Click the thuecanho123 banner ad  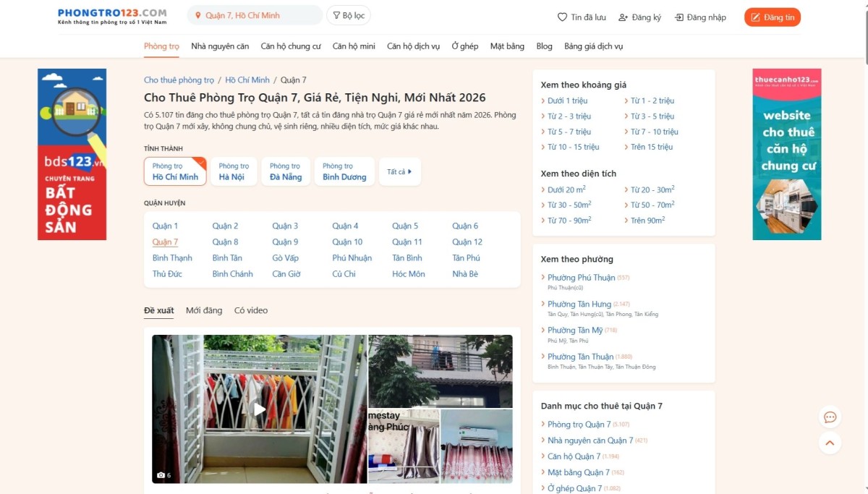[787, 154]
